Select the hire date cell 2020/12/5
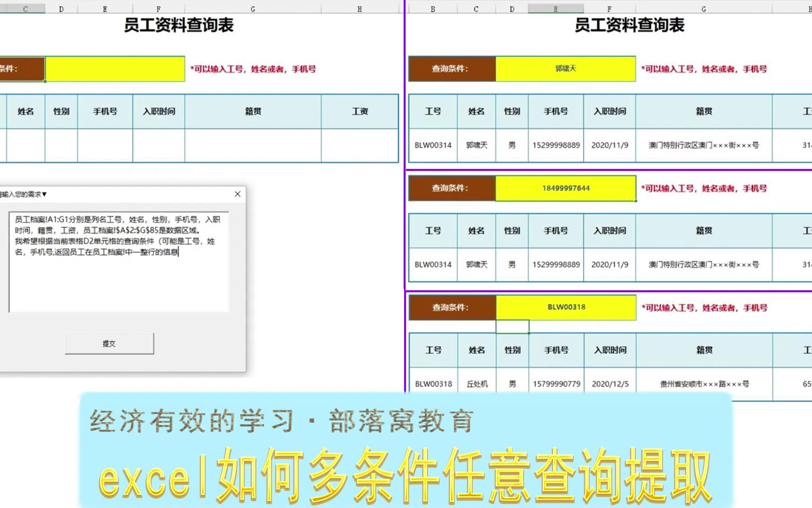 tap(610, 384)
